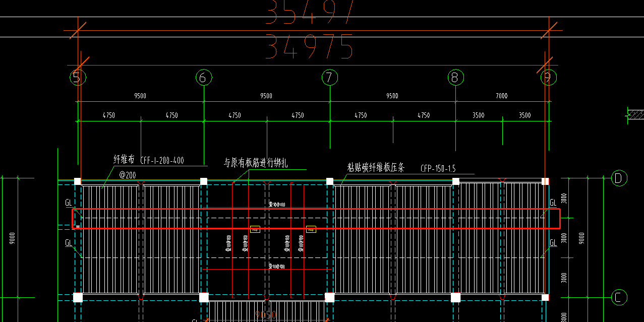
Task: Pick the 9500 dimension between axes 6 and 7
Action: click(266, 96)
